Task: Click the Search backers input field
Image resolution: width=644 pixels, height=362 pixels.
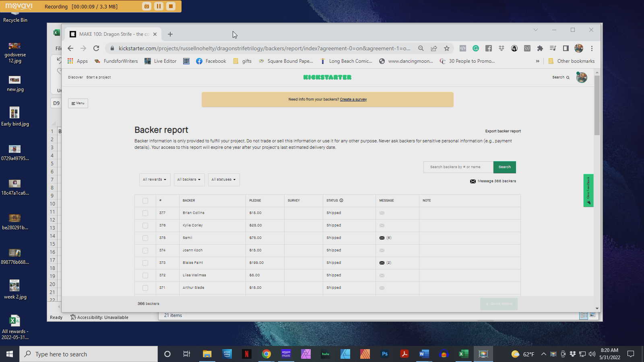Action: pyautogui.click(x=458, y=167)
